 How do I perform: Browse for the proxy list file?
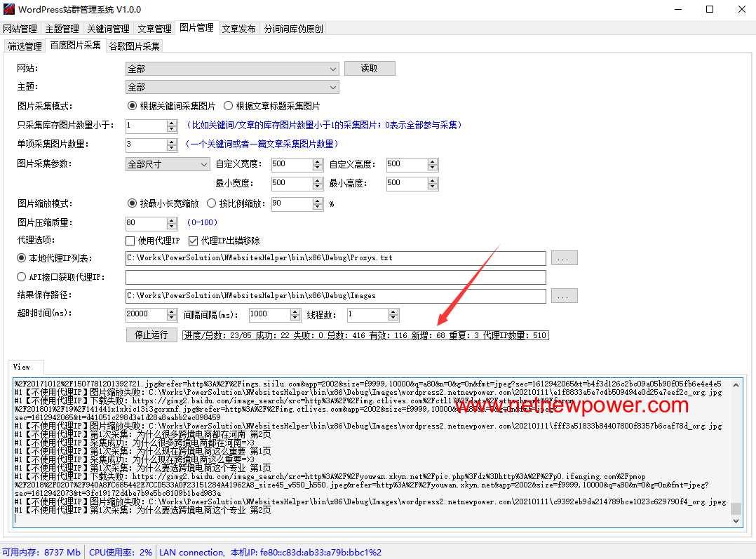pos(564,258)
